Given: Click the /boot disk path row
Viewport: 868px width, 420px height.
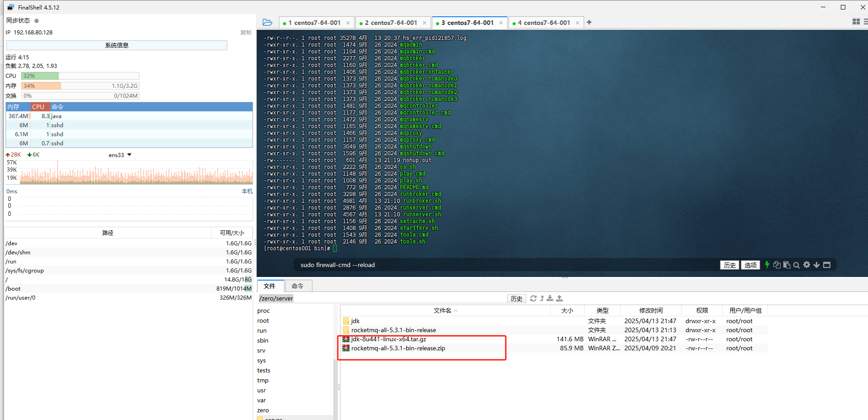Looking at the screenshot, I should pos(129,289).
